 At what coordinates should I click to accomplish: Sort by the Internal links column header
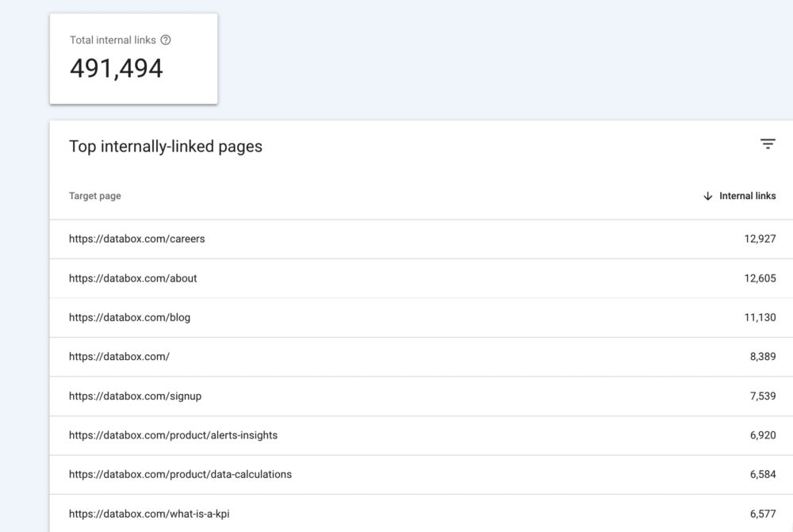click(747, 196)
